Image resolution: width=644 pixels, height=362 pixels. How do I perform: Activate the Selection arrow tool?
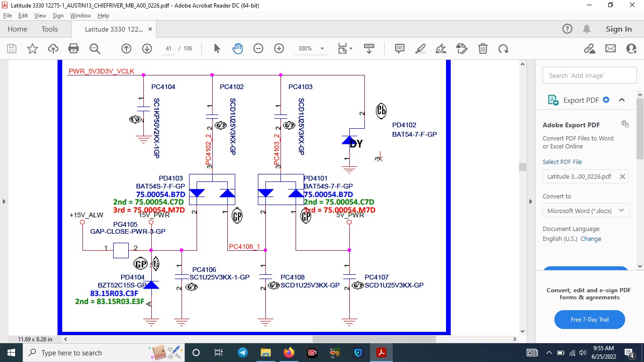217,49
